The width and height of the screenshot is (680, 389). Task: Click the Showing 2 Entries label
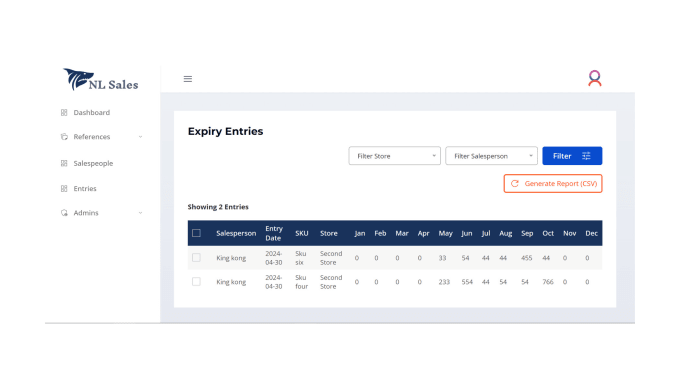[218, 207]
